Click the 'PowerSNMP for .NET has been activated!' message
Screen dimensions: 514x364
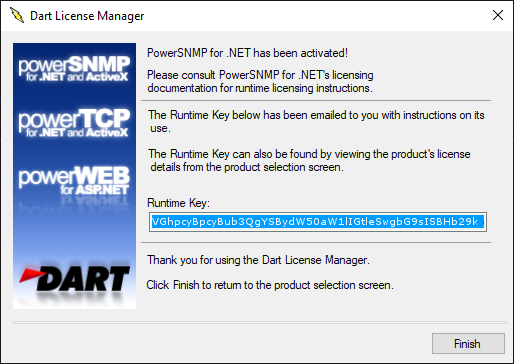click(247, 53)
